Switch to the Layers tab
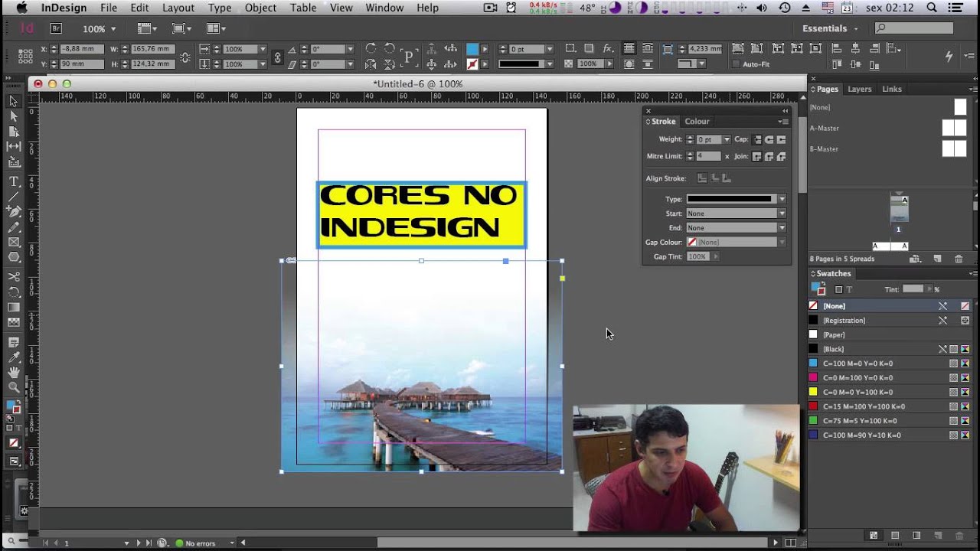The height and width of the screenshot is (551, 980). point(859,89)
